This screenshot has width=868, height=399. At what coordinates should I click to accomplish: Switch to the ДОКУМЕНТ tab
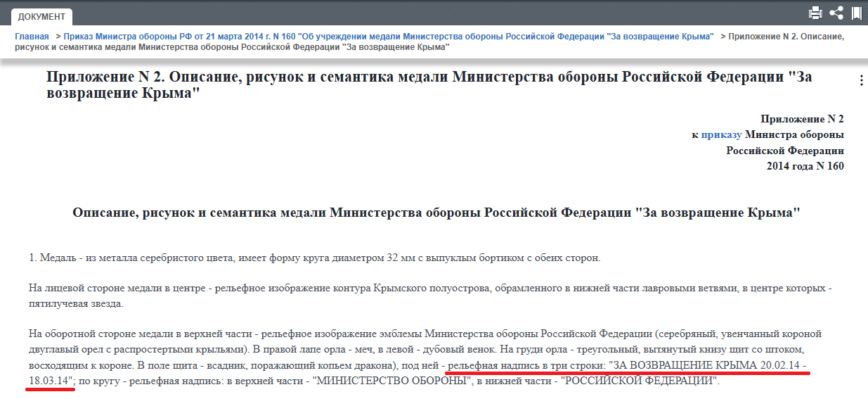[x=41, y=16]
